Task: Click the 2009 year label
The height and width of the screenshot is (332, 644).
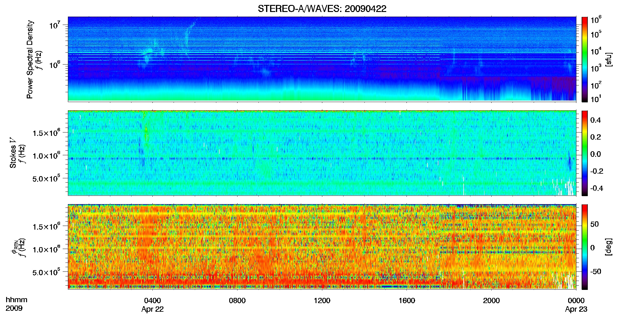Action: (x=14, y=308)
